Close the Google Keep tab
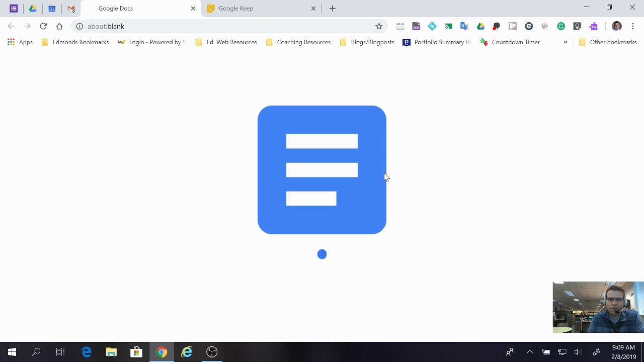This screenshot has height=362, width=644. point(313,9)
